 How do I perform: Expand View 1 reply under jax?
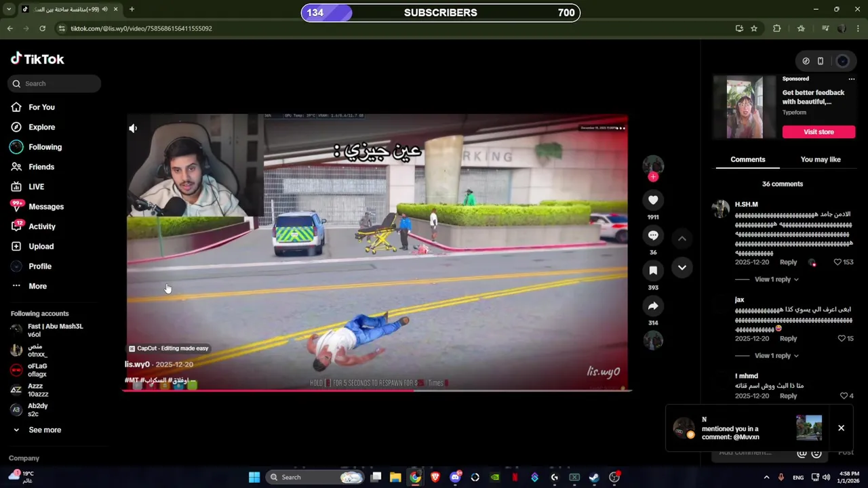click(776, 355)
